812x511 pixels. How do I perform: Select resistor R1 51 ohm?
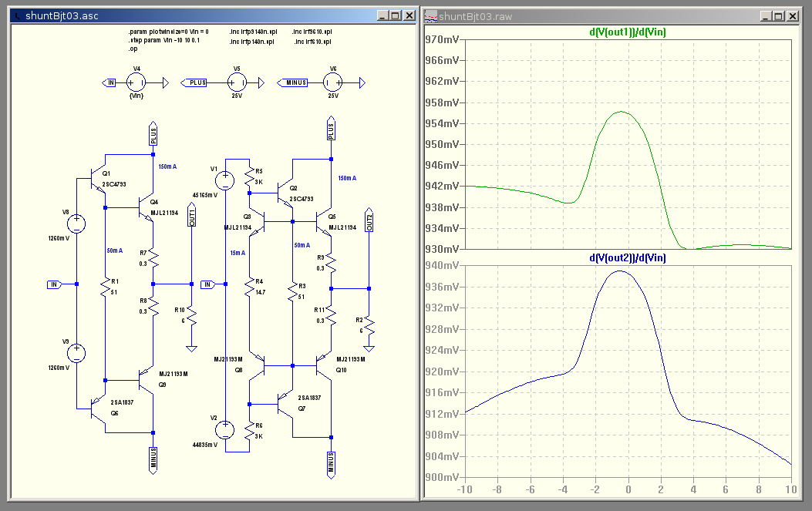[x=105, y=286]
